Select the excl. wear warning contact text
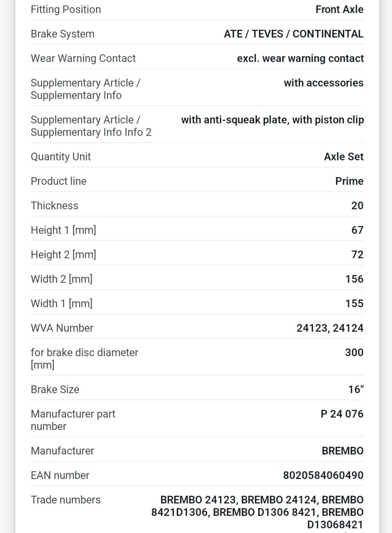Viewport: 392px width, 533px height. click(x=301, y=58)
